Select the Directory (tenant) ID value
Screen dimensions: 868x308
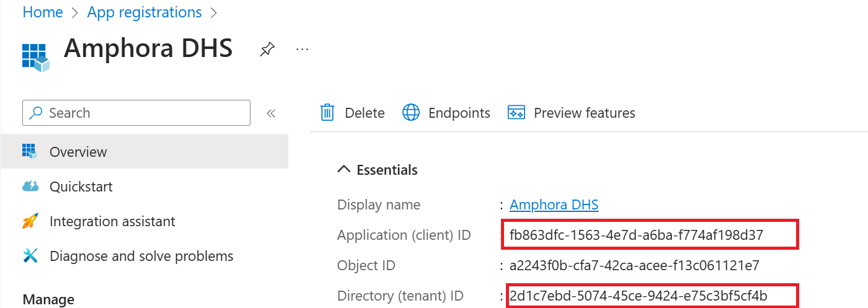[639, 296]
